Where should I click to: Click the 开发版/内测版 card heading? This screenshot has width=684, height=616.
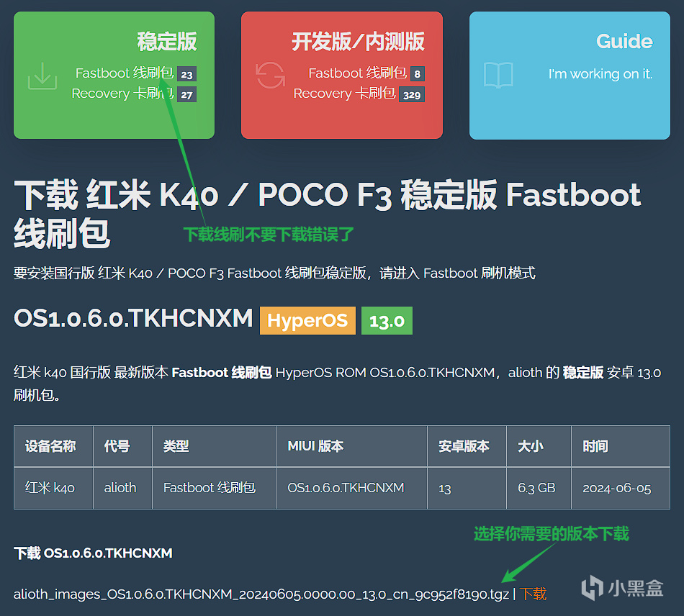(358, 42)
